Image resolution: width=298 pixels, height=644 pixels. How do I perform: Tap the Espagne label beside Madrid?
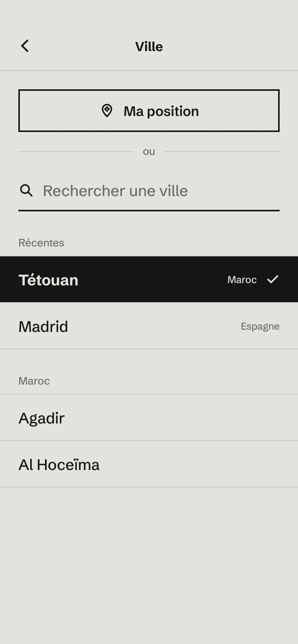260,327
